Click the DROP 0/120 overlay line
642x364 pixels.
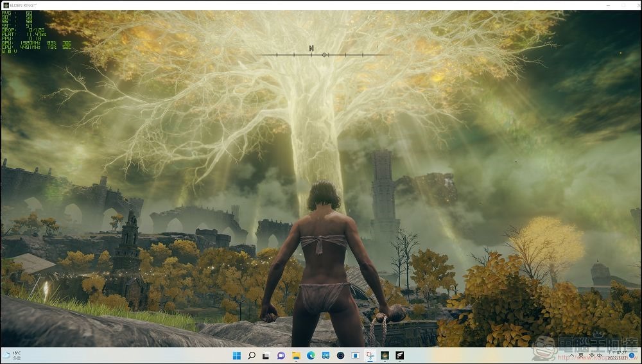pyautogui.click(x=23, y=30)
